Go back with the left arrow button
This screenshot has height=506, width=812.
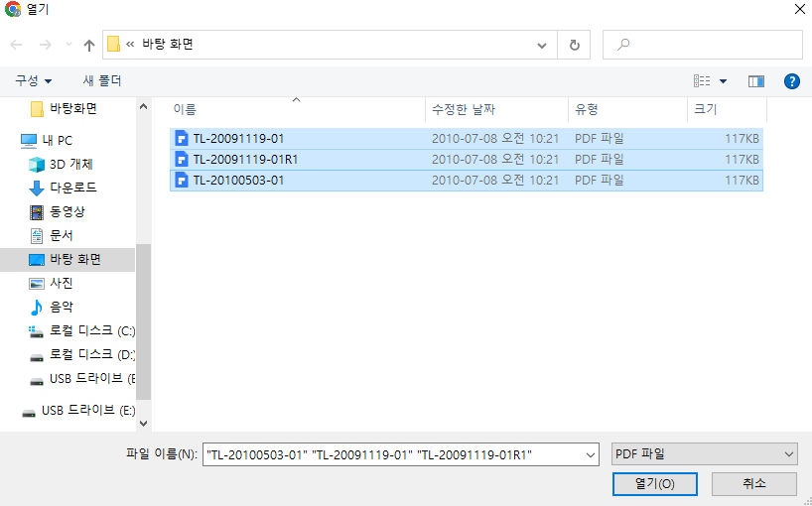pos(16,45)
